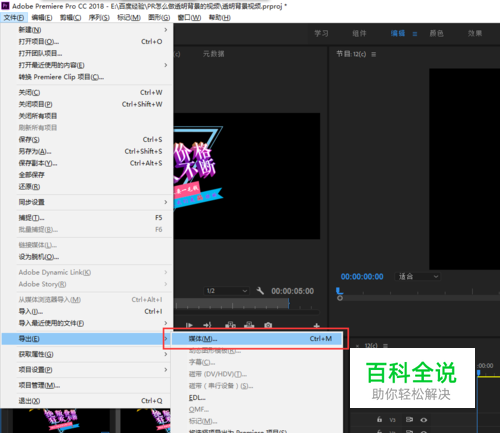Open the workspace menu icon beside 编辑
This screenshot has width=500, height=433.
pyautogui.click(x=415, y=34)
